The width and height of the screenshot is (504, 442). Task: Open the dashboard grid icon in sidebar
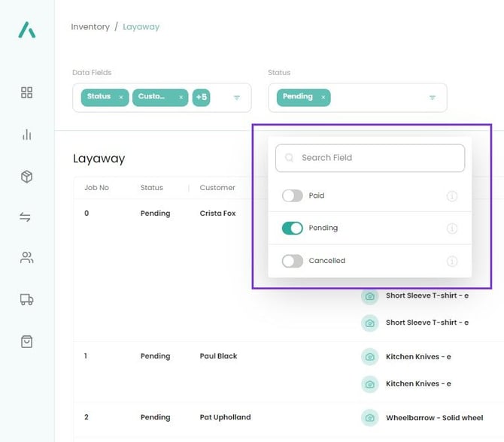27,92
